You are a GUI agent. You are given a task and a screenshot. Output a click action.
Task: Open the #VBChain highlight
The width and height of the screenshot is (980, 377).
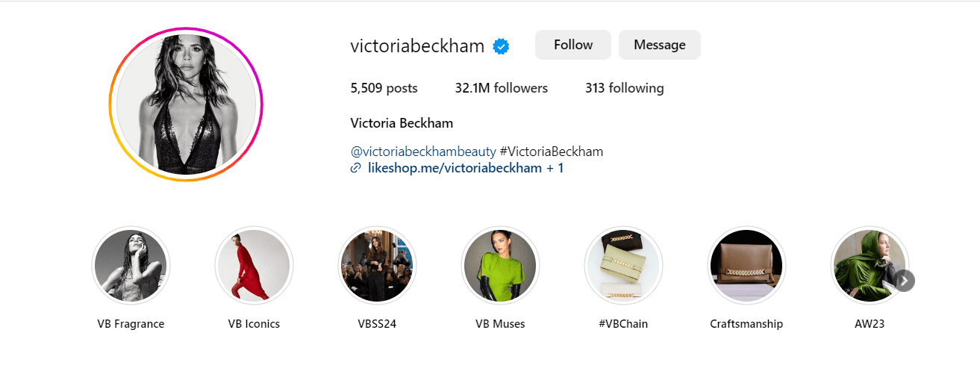tap(623, 265)
